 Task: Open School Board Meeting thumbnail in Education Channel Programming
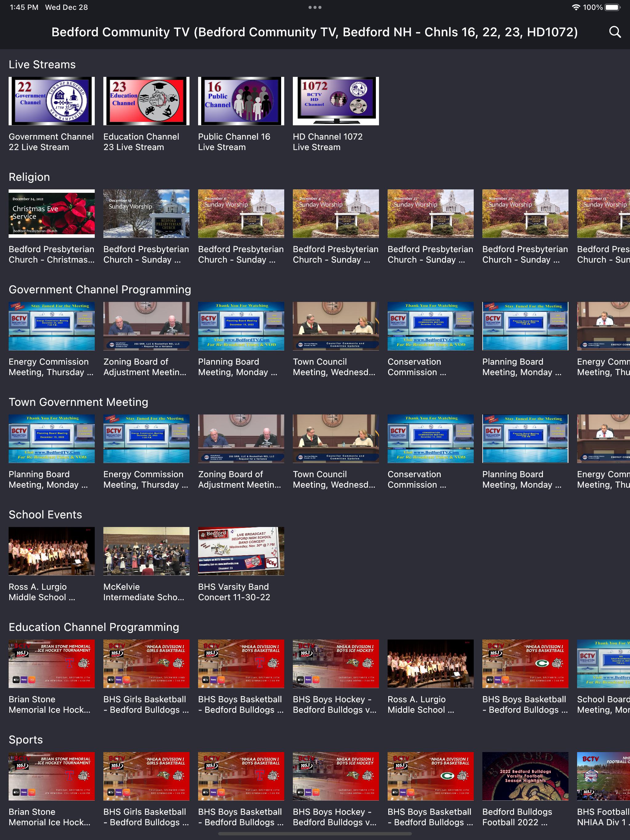[604, 664]
